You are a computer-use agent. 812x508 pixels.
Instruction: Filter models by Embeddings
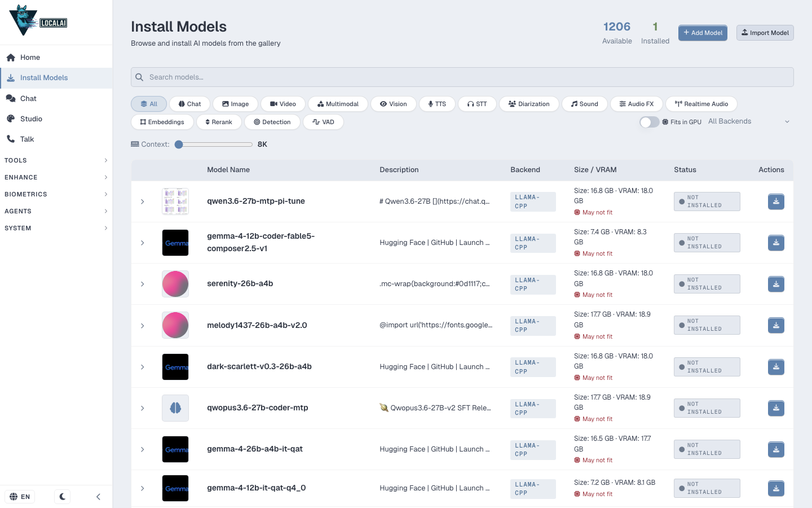[162, 122]
